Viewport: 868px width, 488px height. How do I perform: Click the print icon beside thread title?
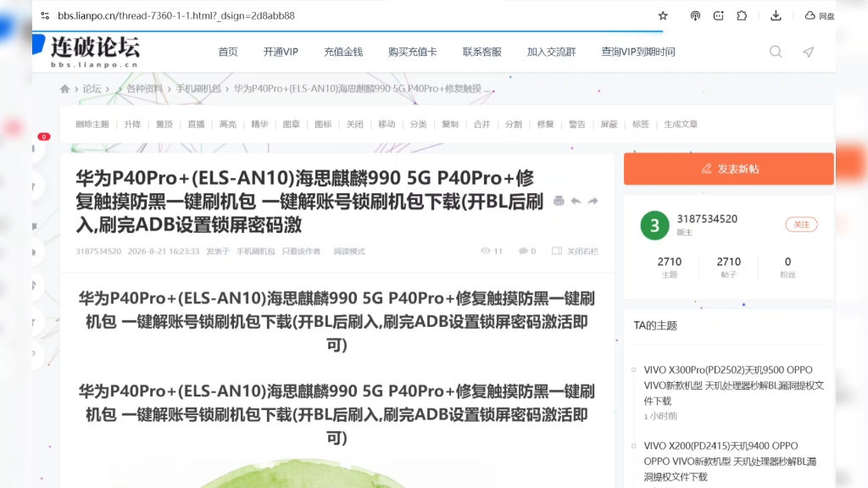pos(559,201)
